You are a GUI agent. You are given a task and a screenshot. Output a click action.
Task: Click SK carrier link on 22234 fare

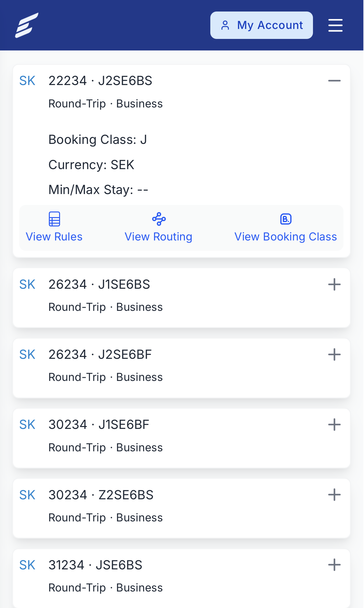pos(27,81)
